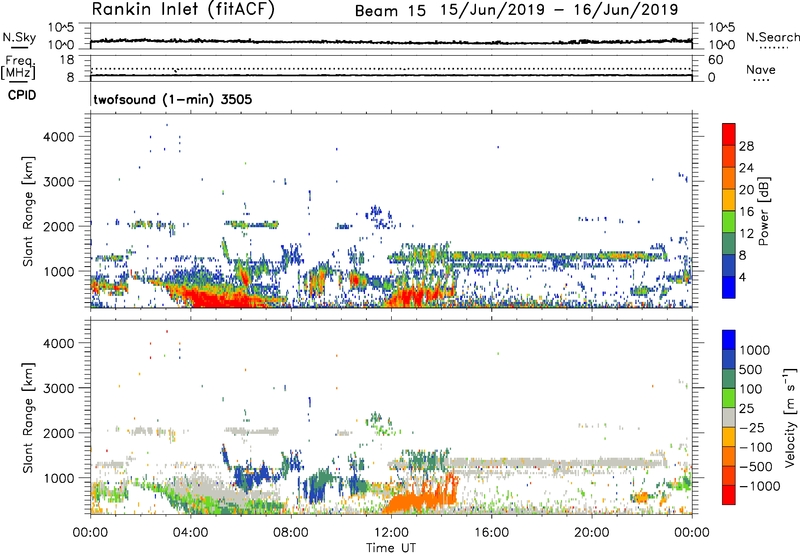
Task: Click the "3000" tick on the velocity panel
Action: pyautogui.click(x=59, y=388)
